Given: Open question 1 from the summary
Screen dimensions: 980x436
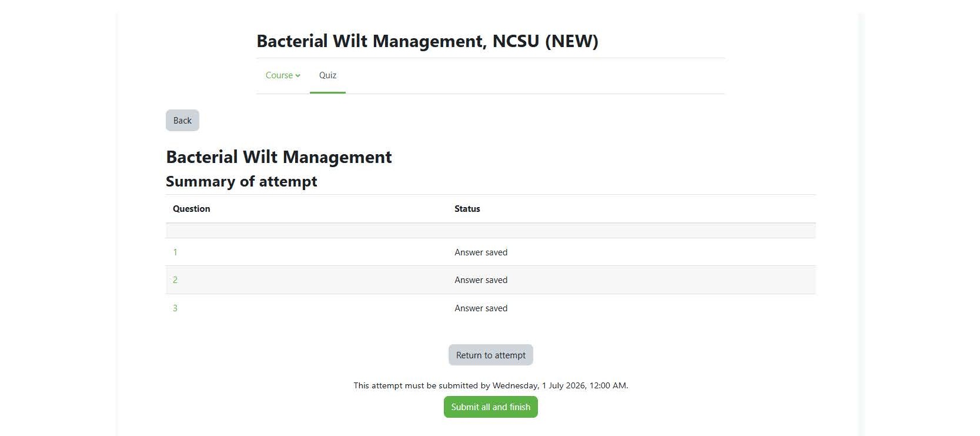Looking at the screenshot, I should 175,252.
